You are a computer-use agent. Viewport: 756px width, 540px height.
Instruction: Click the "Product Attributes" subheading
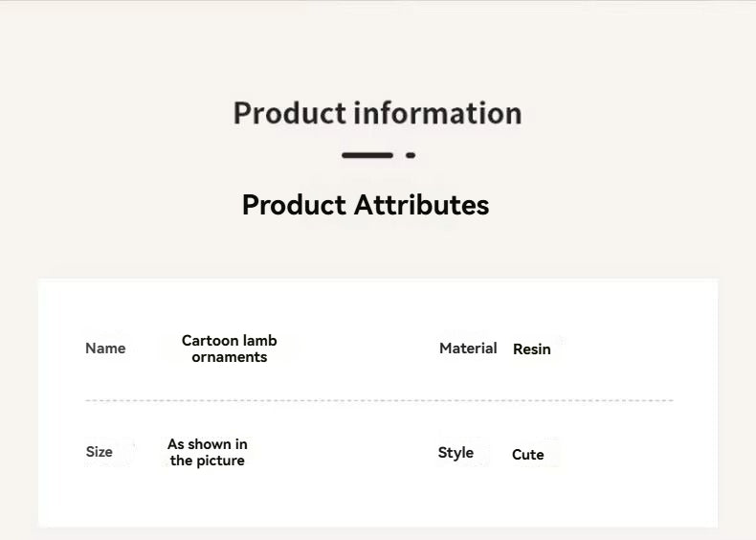pos(365,205)
